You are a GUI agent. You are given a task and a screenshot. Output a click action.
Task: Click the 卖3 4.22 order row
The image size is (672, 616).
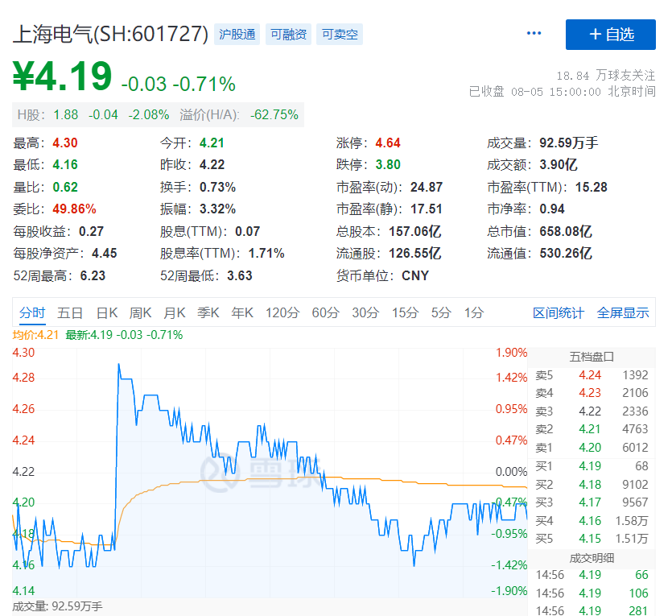tap(592, 411)
